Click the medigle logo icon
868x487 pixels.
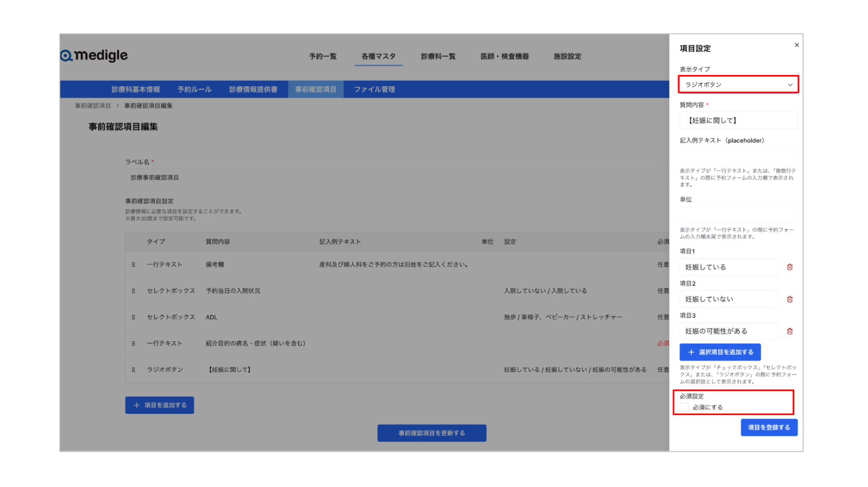tap(66, 55)
